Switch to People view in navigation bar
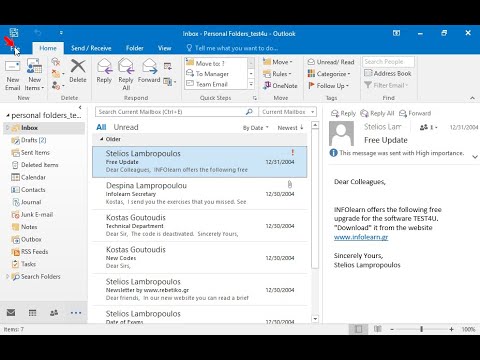 point(54,313)
